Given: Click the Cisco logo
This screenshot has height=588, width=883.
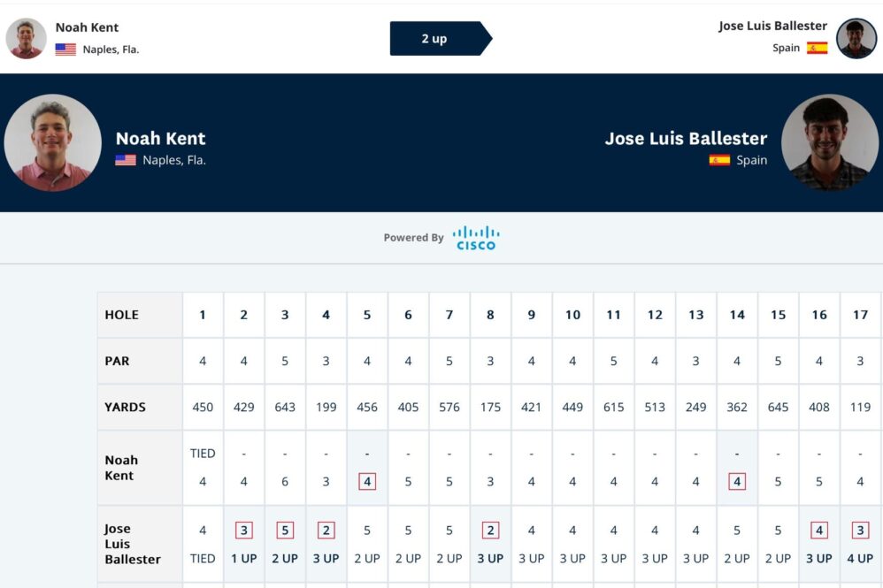Looking at the screenshot, I should (476, 238).
